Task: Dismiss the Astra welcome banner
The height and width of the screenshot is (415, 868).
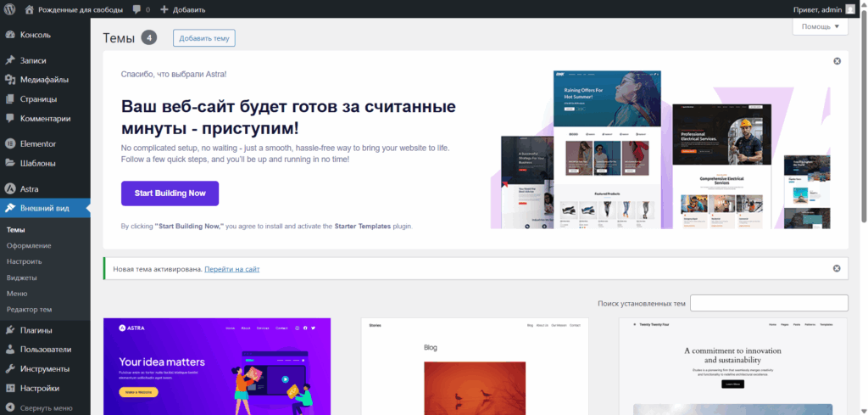Action: click(x=837, y=61)
